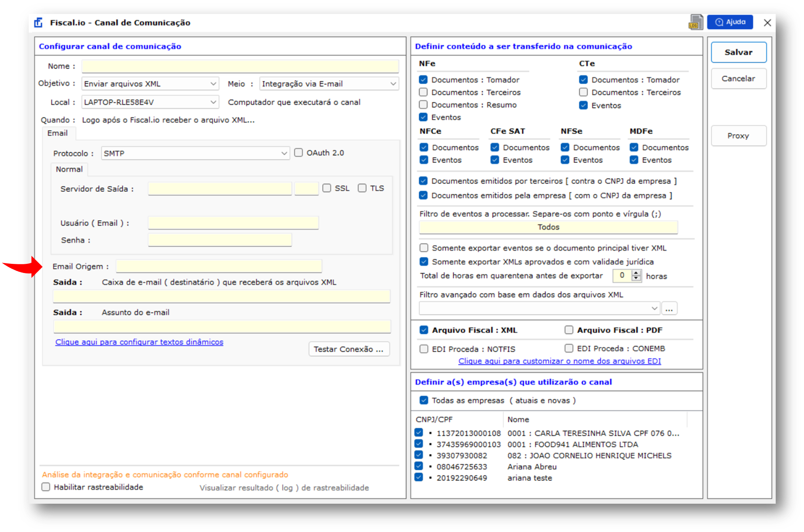Click the Assunto do e-mail field

pyautogui.click(x=222, y=327)
